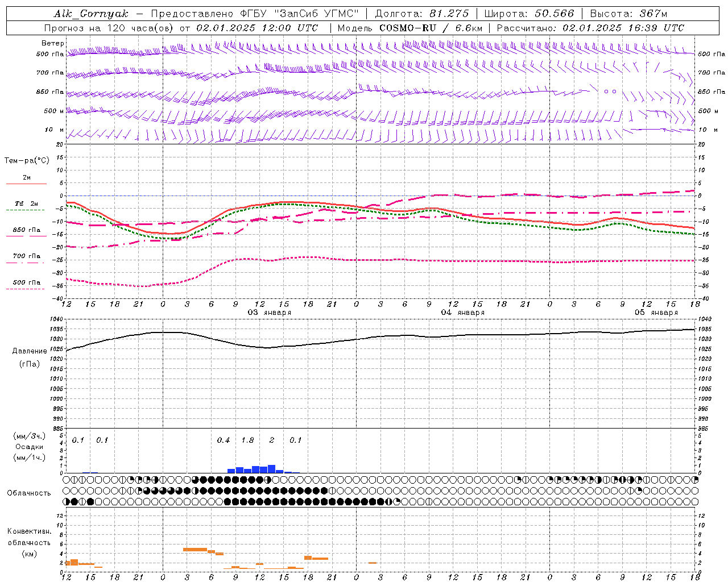Select the Высота: 367м header value
728x582 pixels.
click(x=628, y=14)
